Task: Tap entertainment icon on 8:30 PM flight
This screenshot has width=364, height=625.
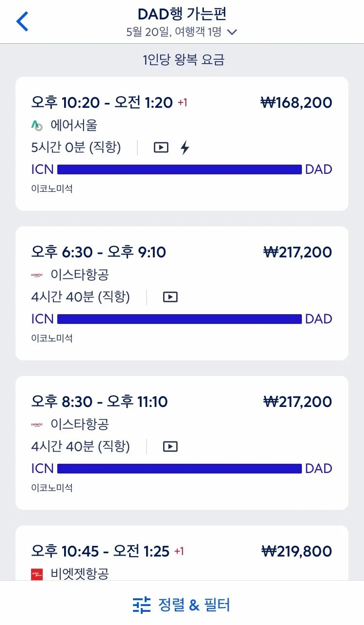Action: coord(170,447)
